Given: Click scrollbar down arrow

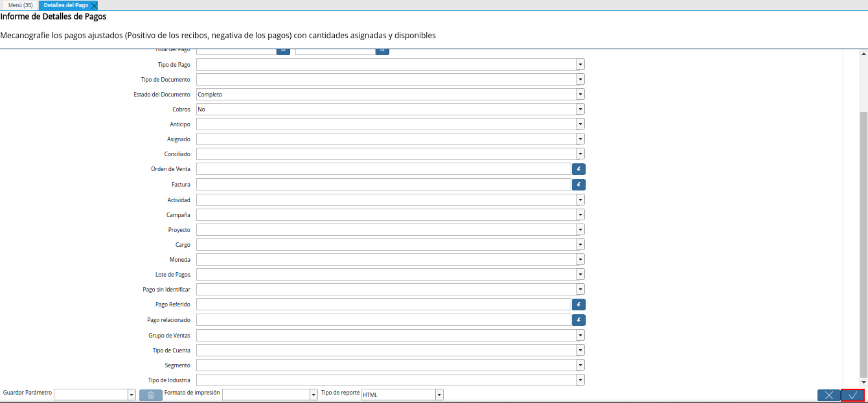Looking at the screenshot, I should pos(863,382).
